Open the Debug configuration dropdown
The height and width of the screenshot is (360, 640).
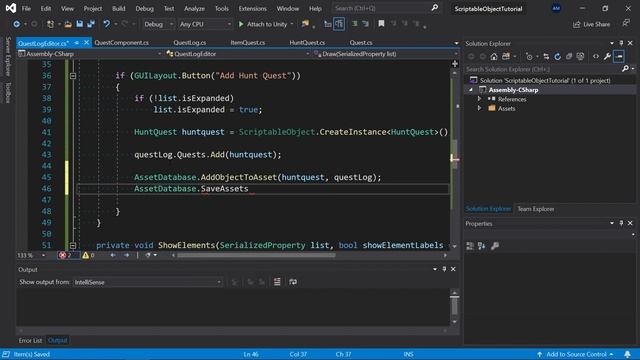158,24
